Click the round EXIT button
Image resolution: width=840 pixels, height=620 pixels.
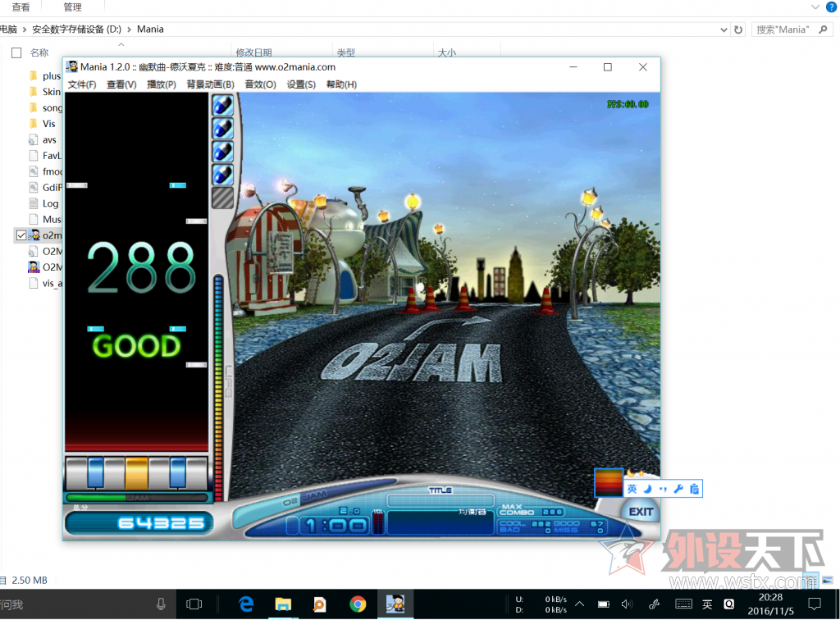(x=641, y=512)
